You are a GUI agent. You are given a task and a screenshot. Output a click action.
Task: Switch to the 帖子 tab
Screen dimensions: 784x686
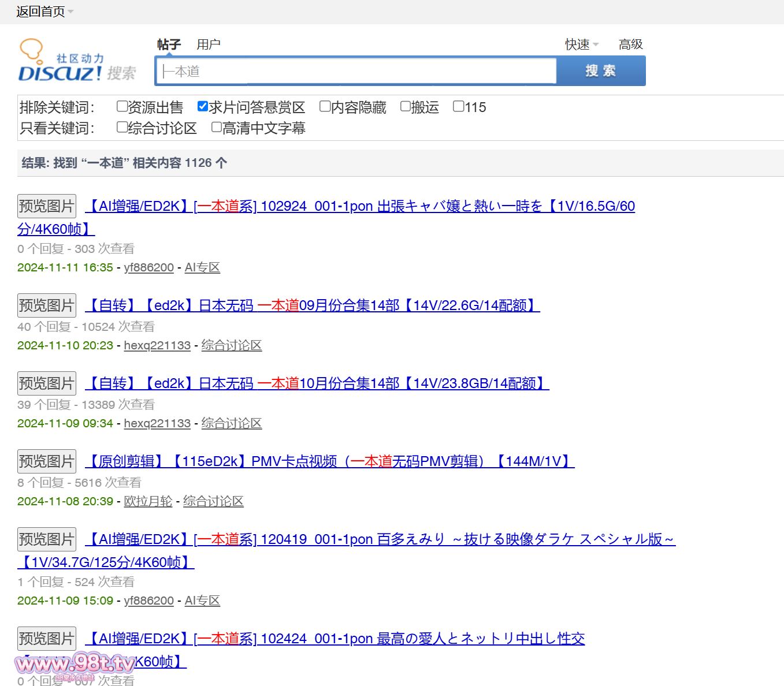[169, 44]
